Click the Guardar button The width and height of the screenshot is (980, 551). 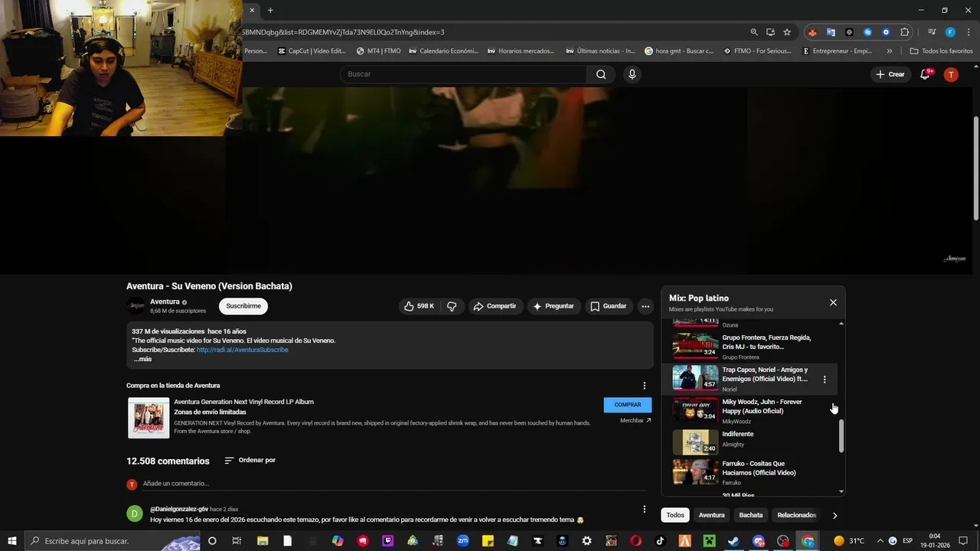[609, 306]
